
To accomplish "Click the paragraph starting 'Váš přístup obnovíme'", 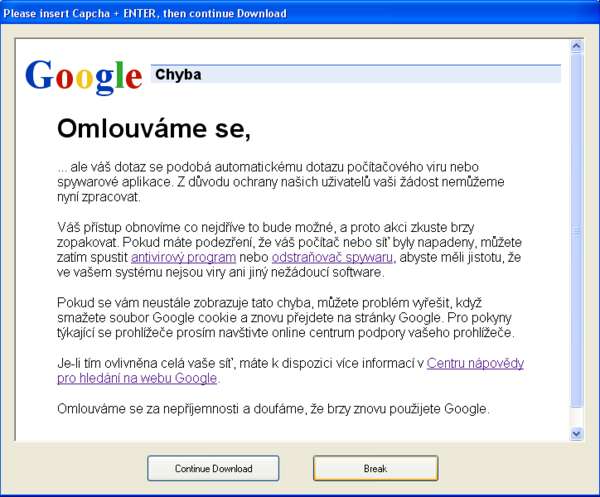I will pos(289,250).
